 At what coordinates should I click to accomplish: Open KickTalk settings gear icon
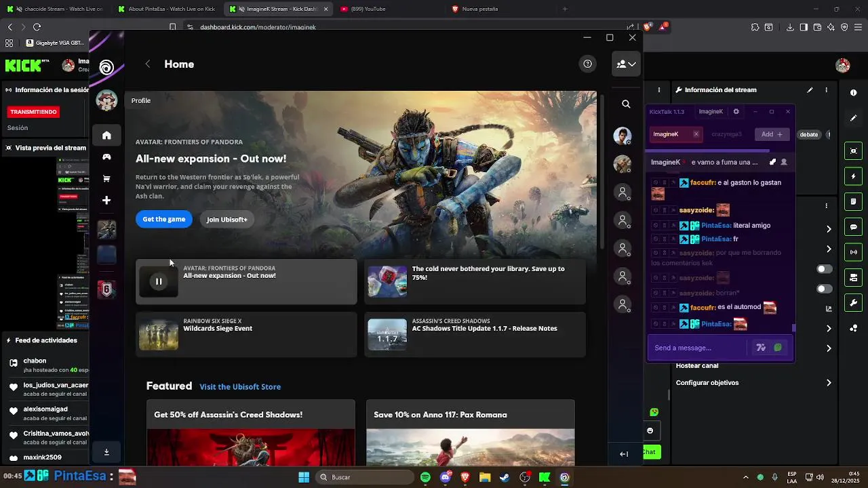tap(736, 111)
